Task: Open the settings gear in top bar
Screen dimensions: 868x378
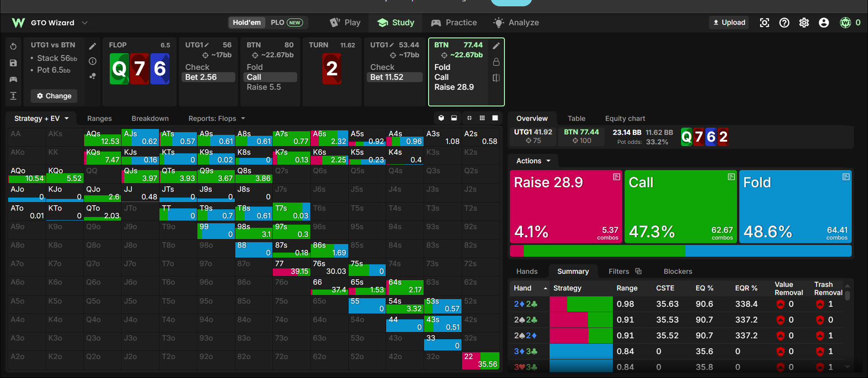Action: click(x=804, y=23)
